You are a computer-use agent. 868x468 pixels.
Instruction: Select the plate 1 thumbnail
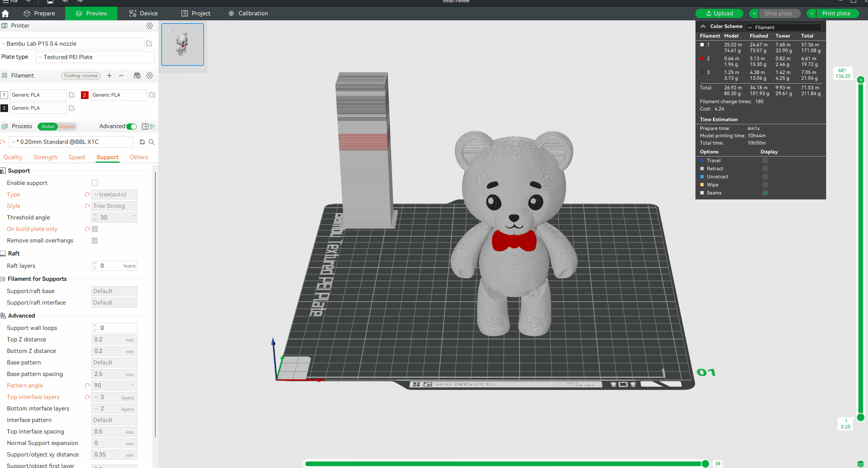click(x=183, y=44)
